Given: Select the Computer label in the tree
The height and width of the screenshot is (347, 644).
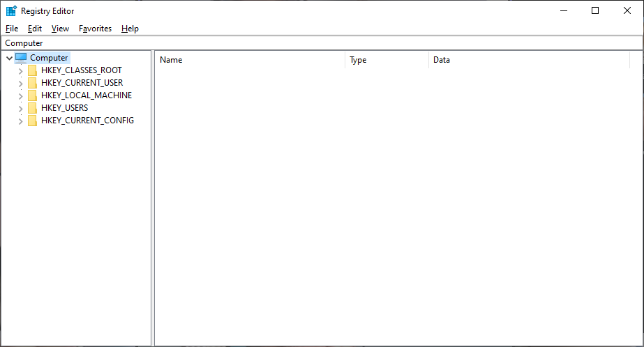Looking at the screenshot, I should click(49, 58).
